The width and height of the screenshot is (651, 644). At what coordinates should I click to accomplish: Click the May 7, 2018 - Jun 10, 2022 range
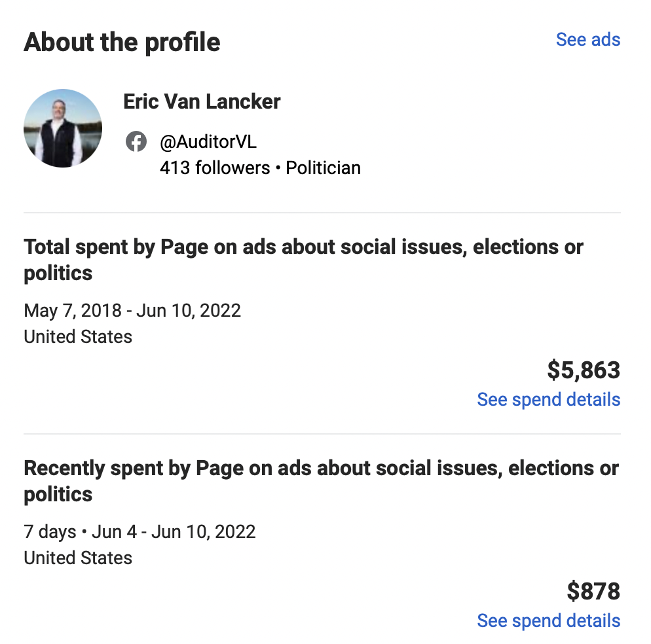(132, 310)
